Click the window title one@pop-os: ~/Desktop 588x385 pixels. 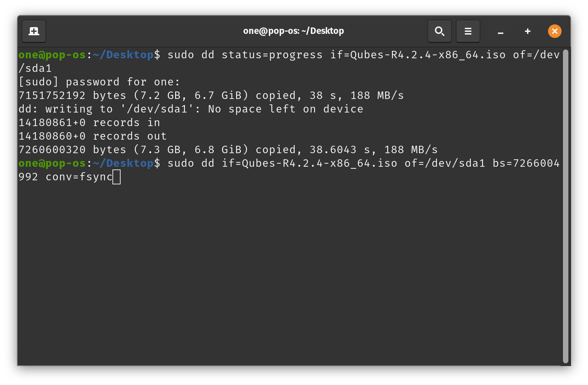tap(293, 31)
